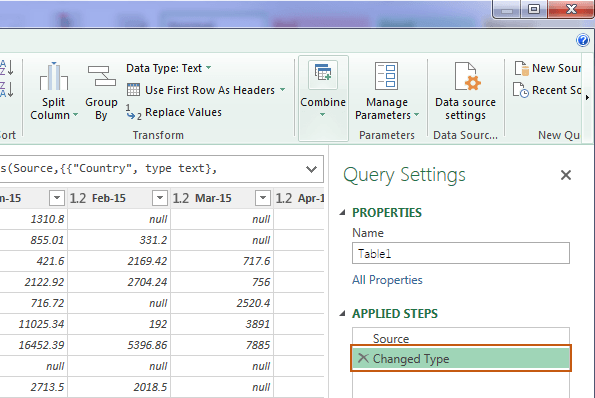Screen dimensions: 595x398
Task: Open Power Query help icon
Action: (x=583, y=40)
